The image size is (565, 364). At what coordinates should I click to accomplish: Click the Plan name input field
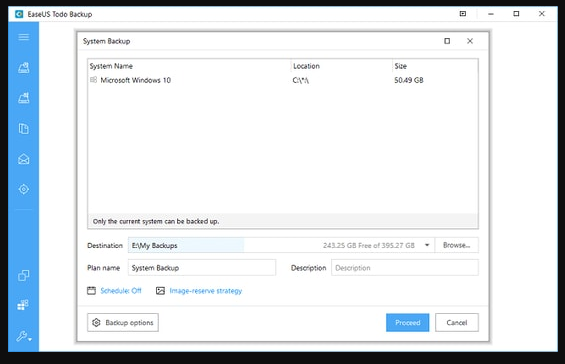pos(202,268)
